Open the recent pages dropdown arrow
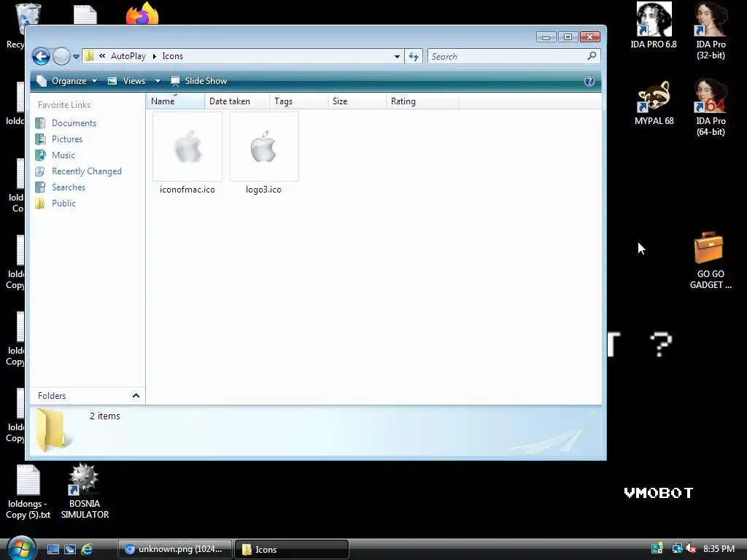747x560 pixels. pyautogui.click(x=76, y=57)
